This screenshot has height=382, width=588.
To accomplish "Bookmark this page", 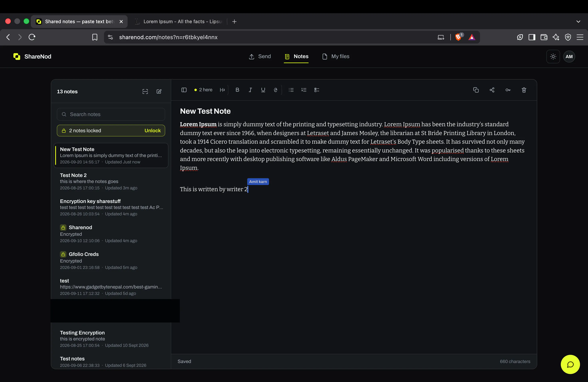I will click(95, 37).
